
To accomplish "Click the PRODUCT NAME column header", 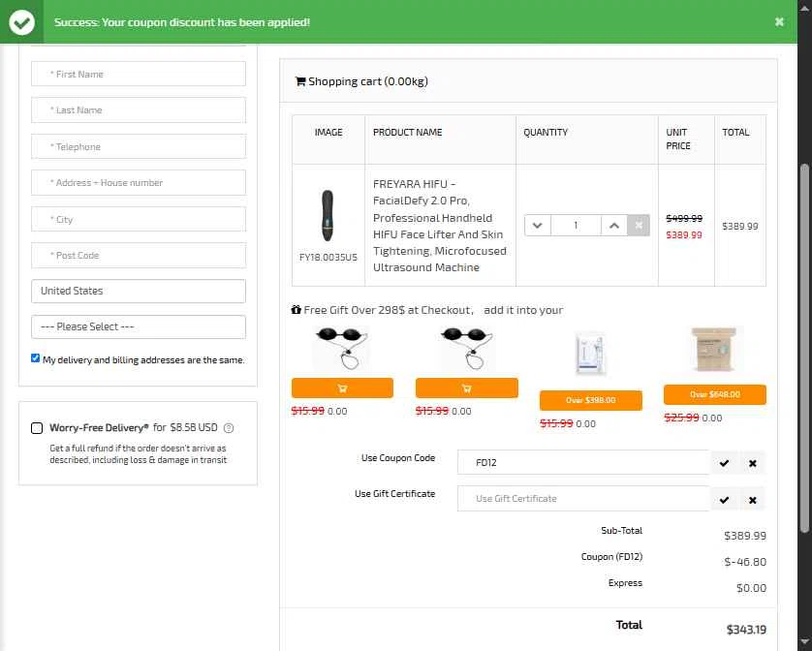I will [x=408, y=133].
